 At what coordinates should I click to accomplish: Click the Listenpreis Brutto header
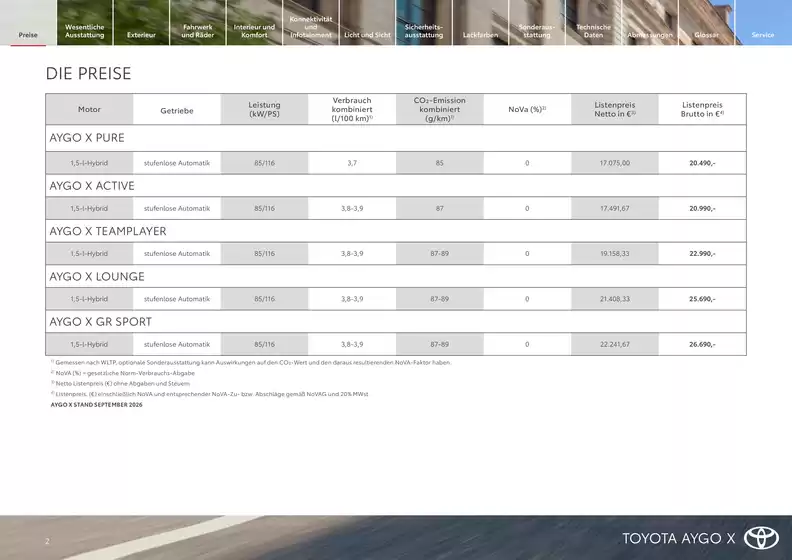coord(702,109)
